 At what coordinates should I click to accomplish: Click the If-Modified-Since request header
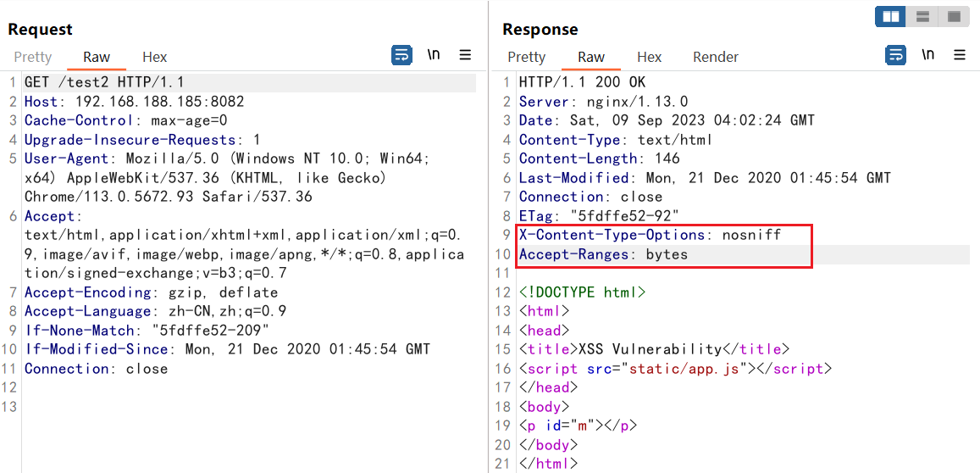tap(228, 349)
